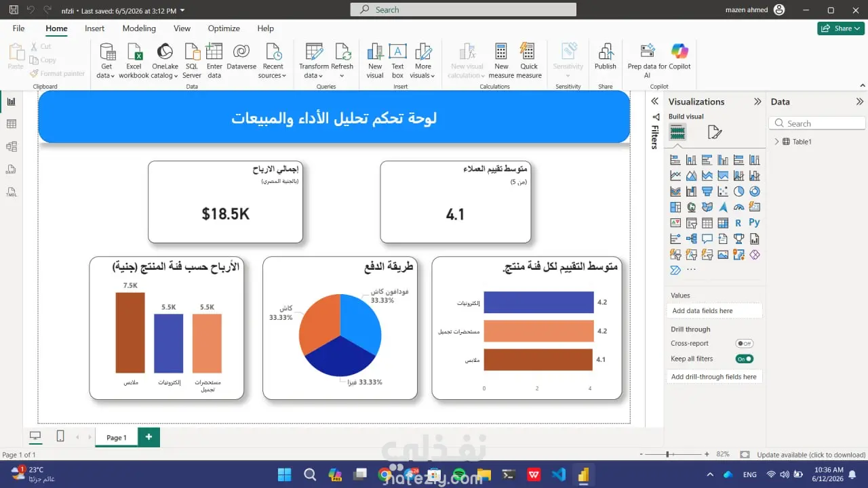Open the Help ribbon tab
Image resolution: width=868 pixels, height=488 pixels.
coord(266,28)
